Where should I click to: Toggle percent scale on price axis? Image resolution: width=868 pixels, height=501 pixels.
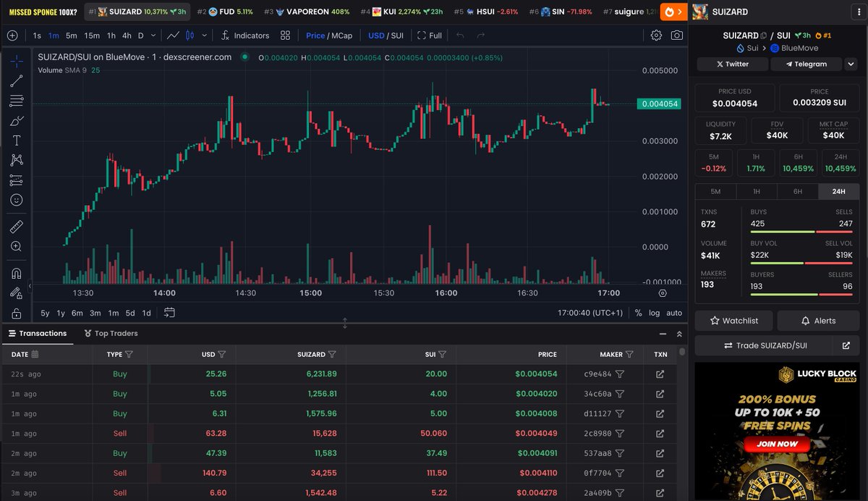pos(638,313)
